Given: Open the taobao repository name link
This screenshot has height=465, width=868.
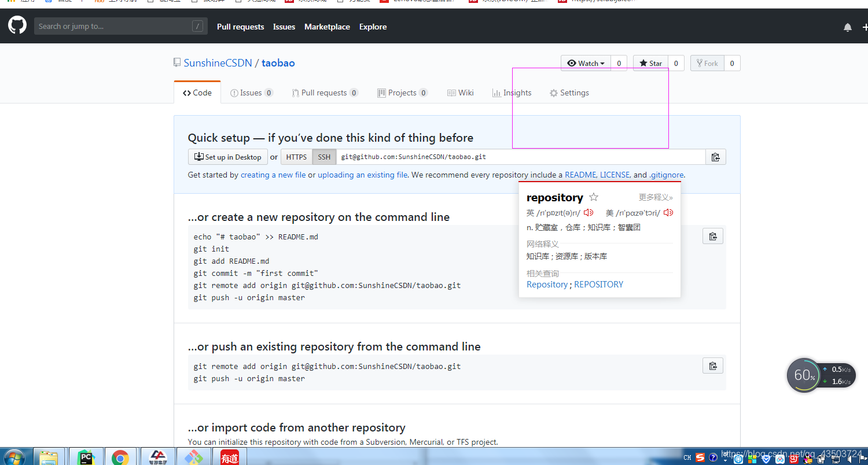Looking at the screenshot, I should [278, 63].
